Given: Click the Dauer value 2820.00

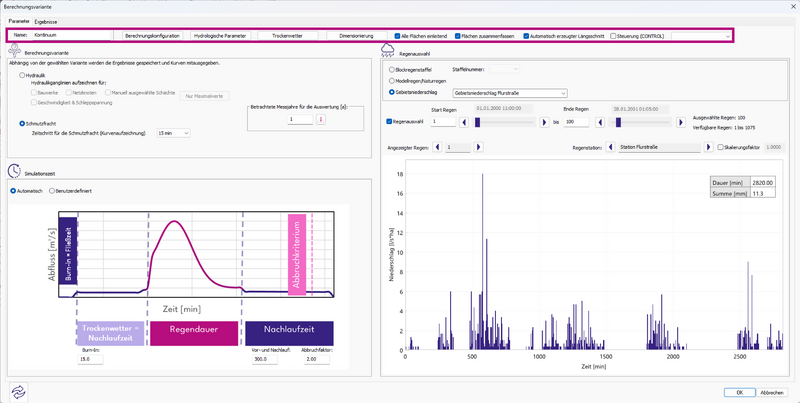Looking at the screenshot, I should (763, 183).
